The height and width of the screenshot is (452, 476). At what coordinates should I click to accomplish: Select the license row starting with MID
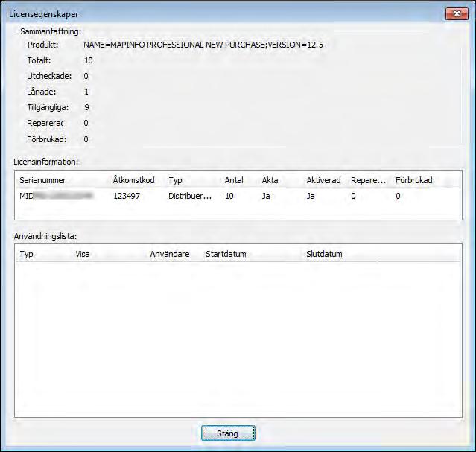[x=238, y=196]
